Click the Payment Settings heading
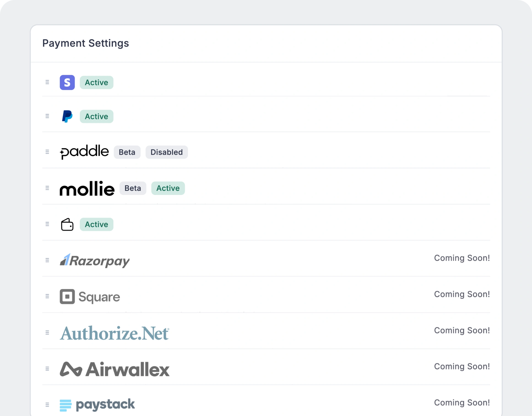Screen dimensions: 532x416 point(86,43)
